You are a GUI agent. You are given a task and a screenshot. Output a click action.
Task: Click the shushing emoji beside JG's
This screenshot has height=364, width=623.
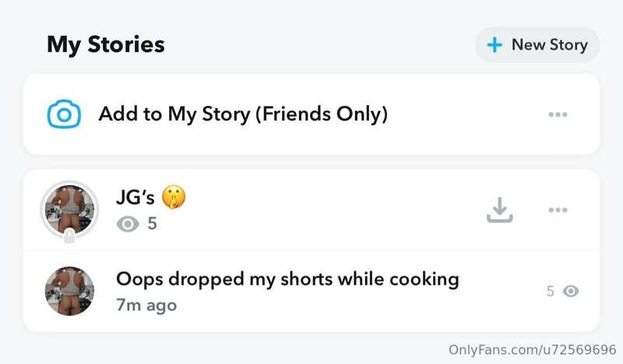point(174,198)
